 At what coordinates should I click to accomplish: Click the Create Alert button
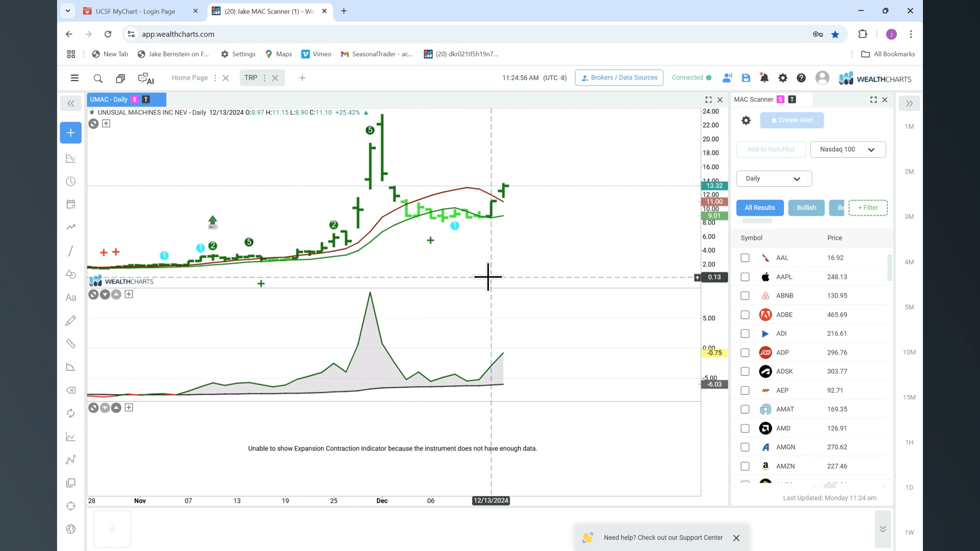click(792, 120)
